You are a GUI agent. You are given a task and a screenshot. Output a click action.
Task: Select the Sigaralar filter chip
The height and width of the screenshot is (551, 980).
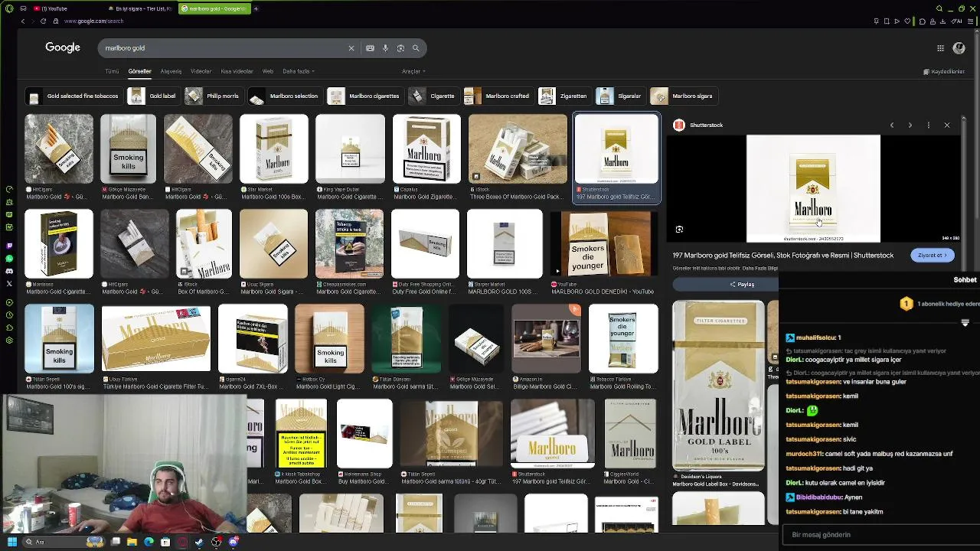coord(620,96)
